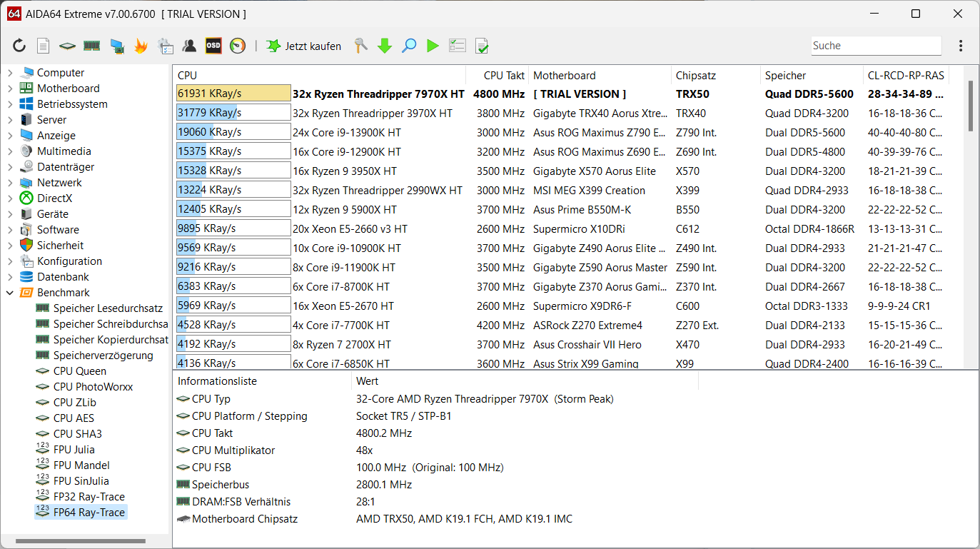Click the gear-and-checklist toolbar icon

coord(165,46)
